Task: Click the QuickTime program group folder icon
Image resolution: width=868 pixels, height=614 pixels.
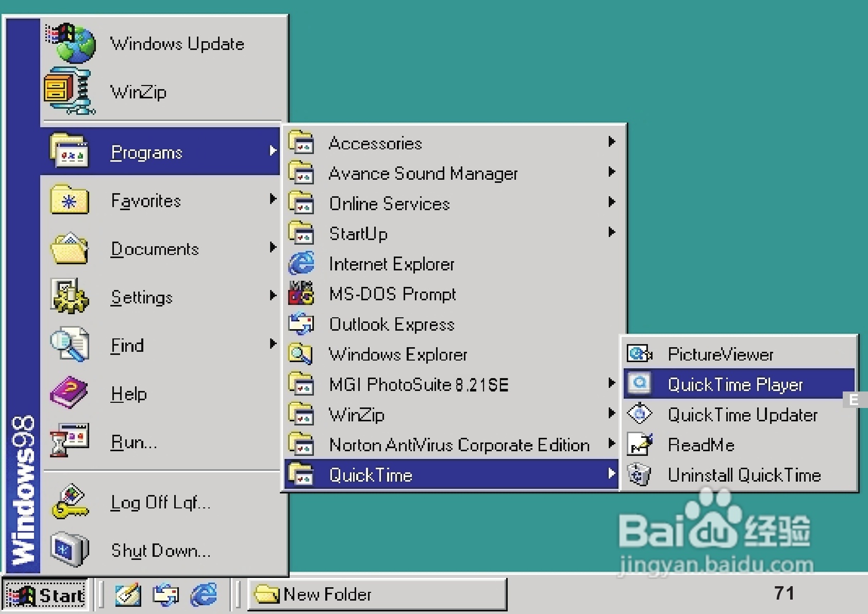Action: (x=302, y=474)
